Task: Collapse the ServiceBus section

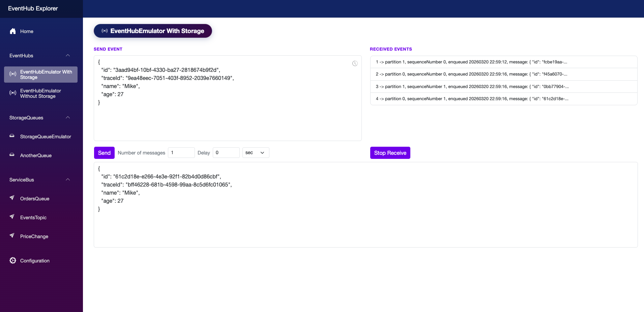Action: [68, 180]
